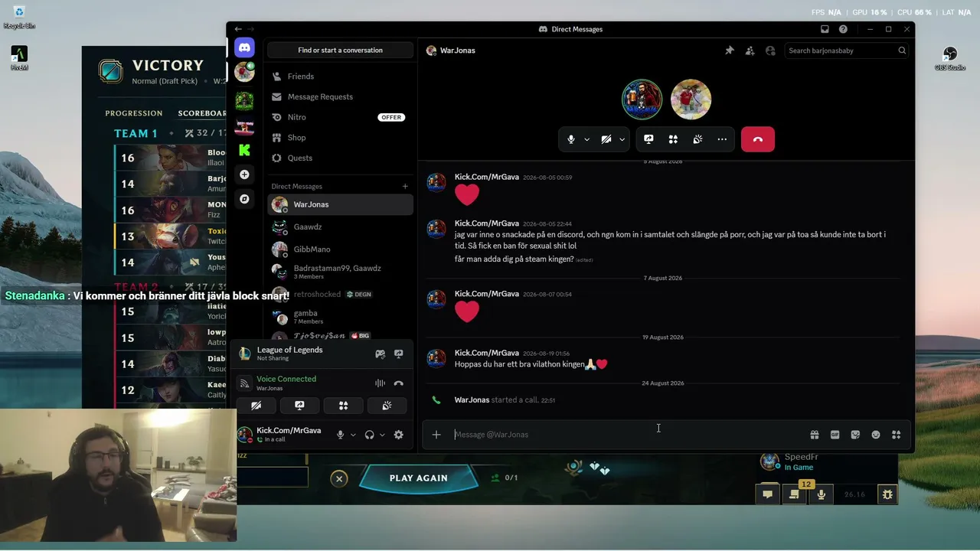Open GibbMano direct message
The image size is (980, 551).
(x=340, y=249)
